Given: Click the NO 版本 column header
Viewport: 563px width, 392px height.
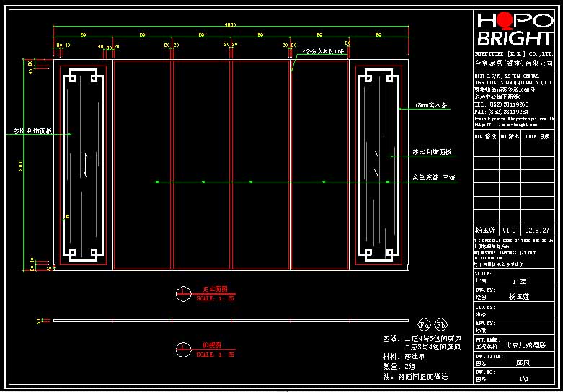Looking at the screenshot, I should click(510, 137).
